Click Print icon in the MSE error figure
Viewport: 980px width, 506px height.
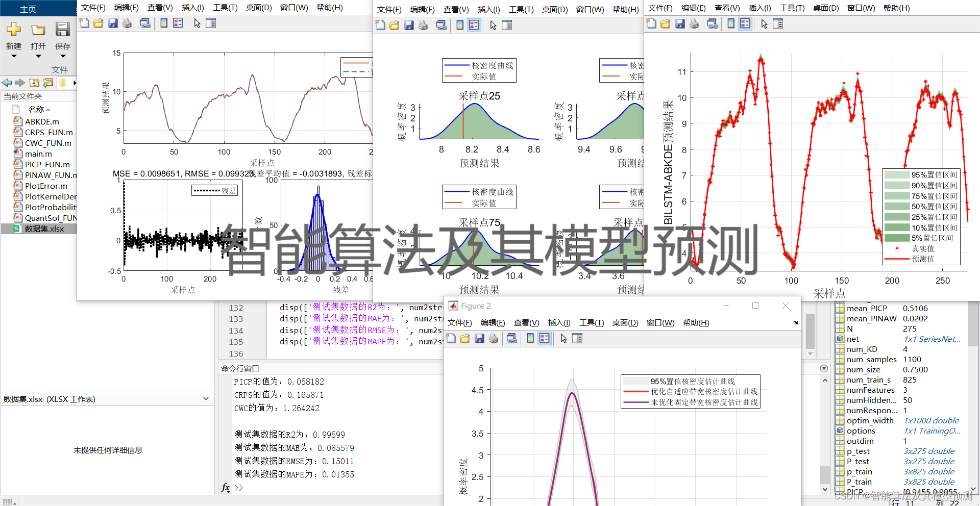tap(127, 23)
